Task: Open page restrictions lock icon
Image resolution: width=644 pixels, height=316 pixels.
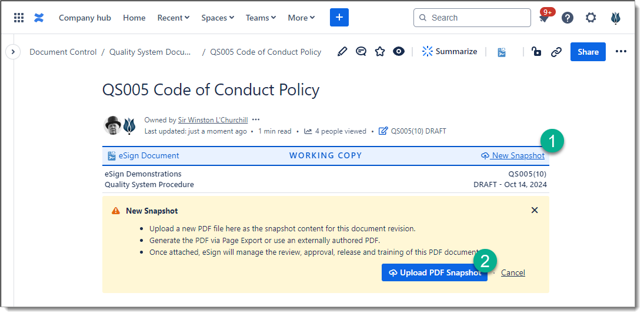Action: (x=536, y=52)
